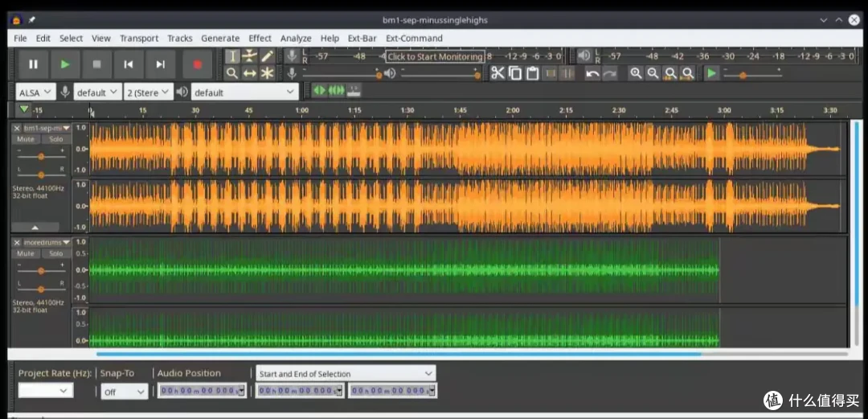This screenshot has height=419, width=868.
Task: Adjust the bm1-sep-mi track gain slider
Action: [x=40, y=156]
